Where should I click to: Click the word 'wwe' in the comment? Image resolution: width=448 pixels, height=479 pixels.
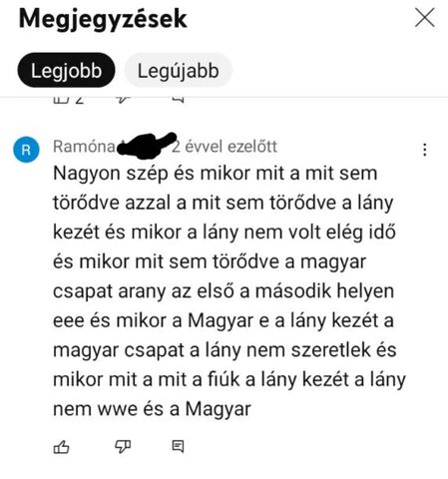[x=118, y=409]
